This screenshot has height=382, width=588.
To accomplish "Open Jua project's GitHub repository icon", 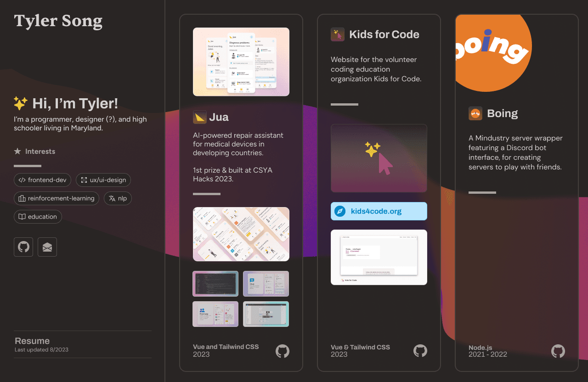I will 283,351.
